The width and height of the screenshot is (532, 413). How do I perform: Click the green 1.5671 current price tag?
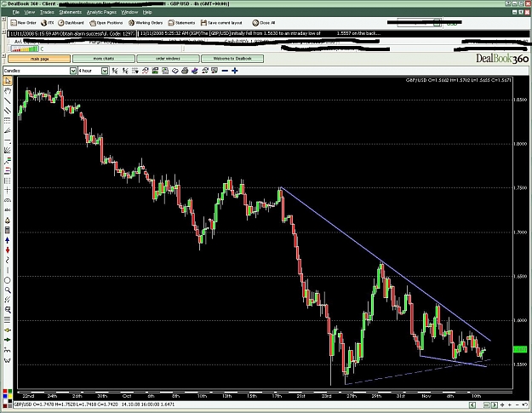pos(519,349)
